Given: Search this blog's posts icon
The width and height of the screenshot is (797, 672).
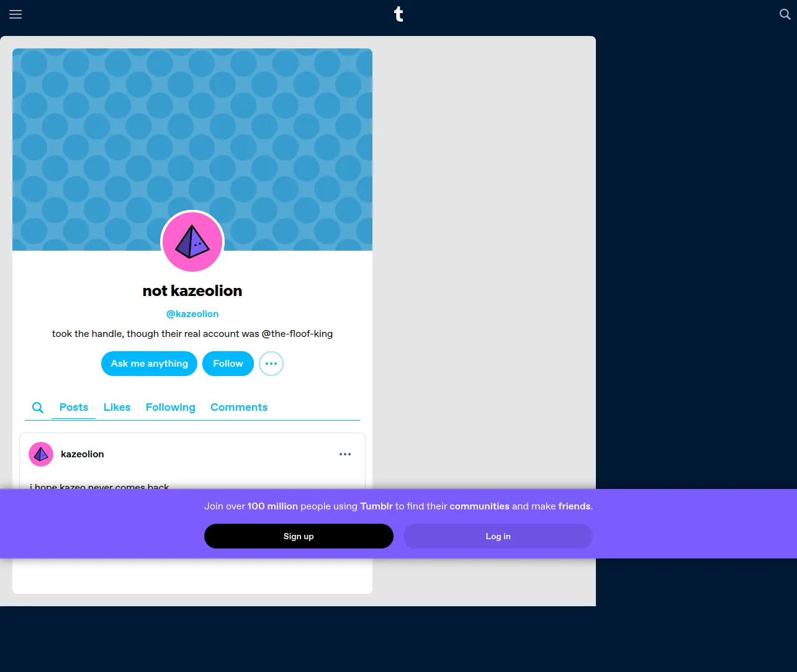Looking at the screenshot, I should [38, 408].
